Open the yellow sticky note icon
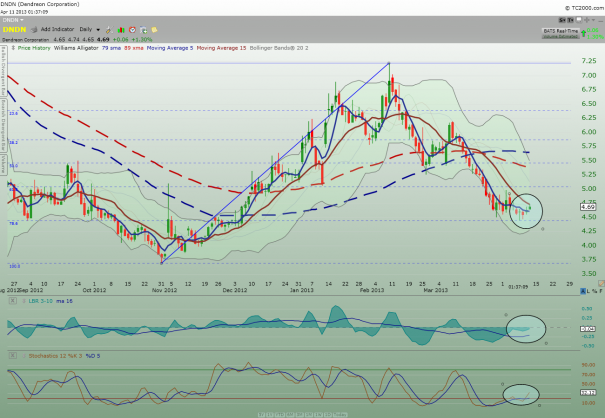605x418 pixels. coord(154,29)
